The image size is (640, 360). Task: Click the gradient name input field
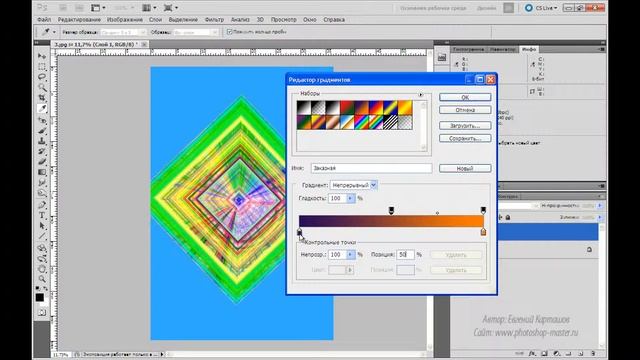[x=371, y=168]
